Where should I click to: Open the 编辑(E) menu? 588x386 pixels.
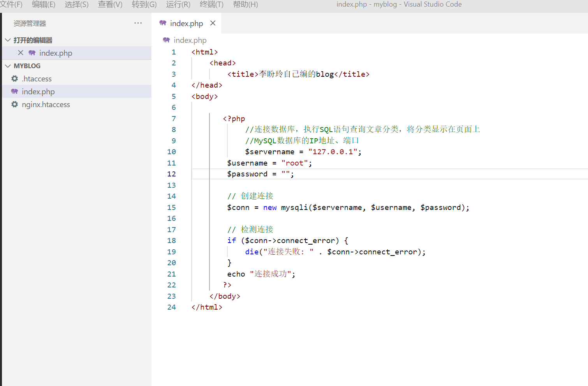click(x=44, y=4)
